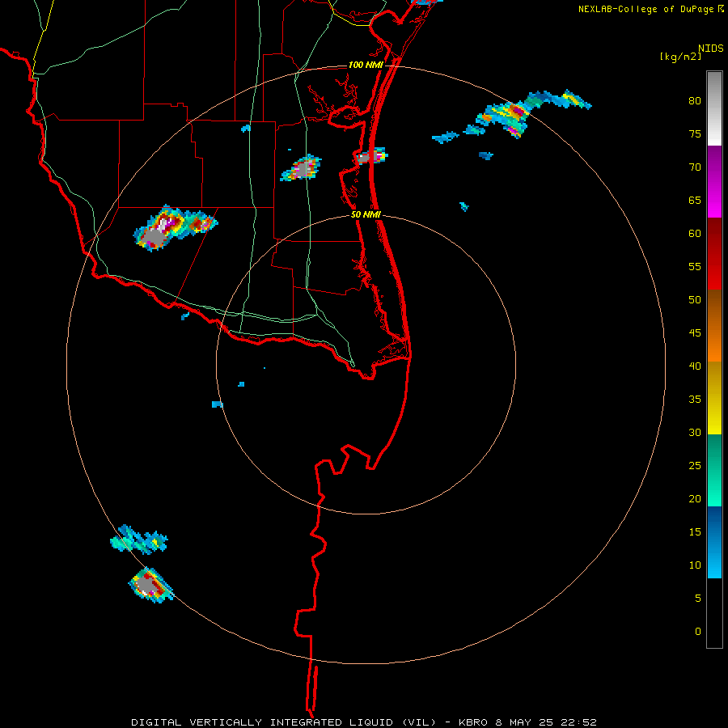Select the 50 value on the scale

click(x=695, y=299)
